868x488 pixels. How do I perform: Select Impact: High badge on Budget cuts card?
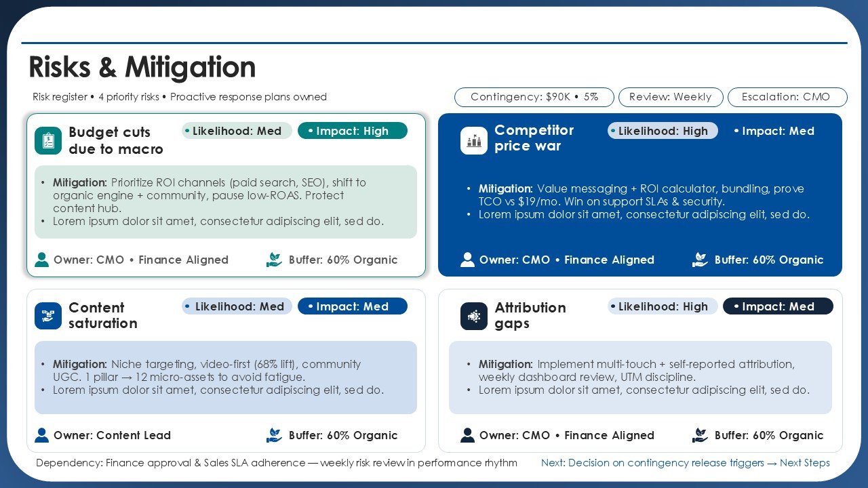(353, 131)
